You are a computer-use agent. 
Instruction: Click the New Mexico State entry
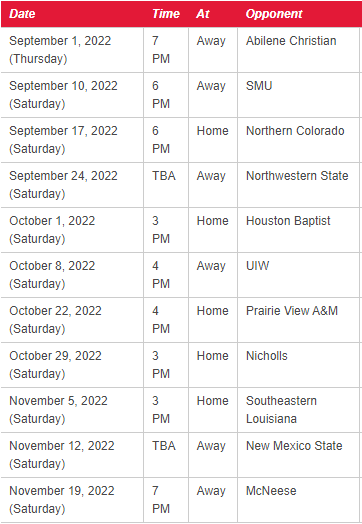[294, 446]
